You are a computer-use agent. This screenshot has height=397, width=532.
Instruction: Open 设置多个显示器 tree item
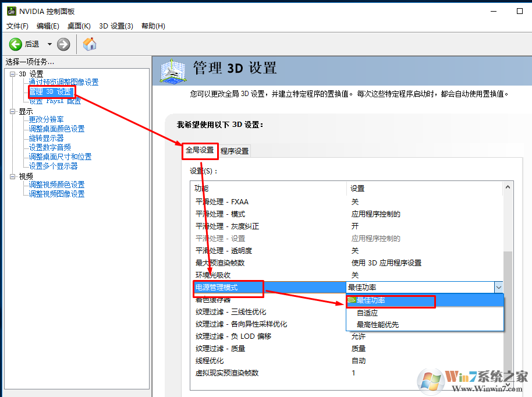(53, 166)
